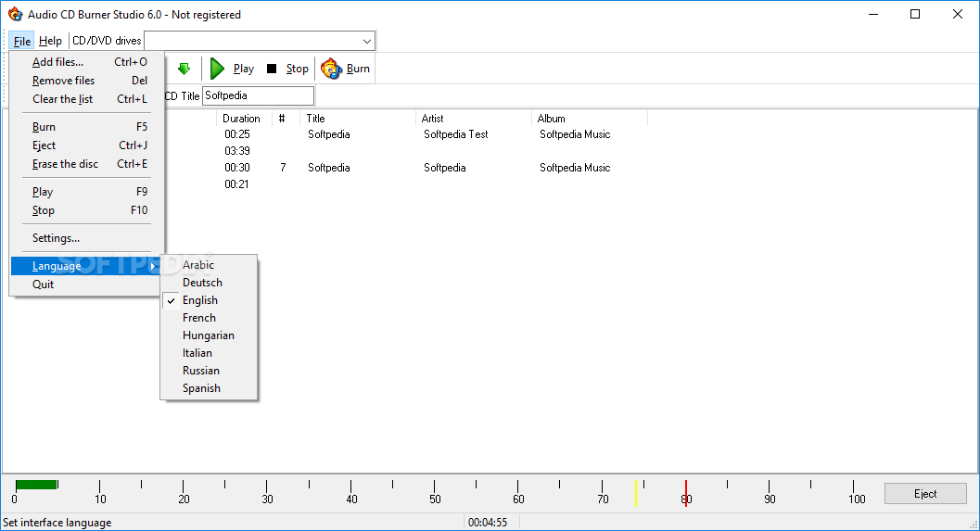Select the track with duration 03:39
The height and width of the screenshot is (531, 980).
click(x=236, y=150)
